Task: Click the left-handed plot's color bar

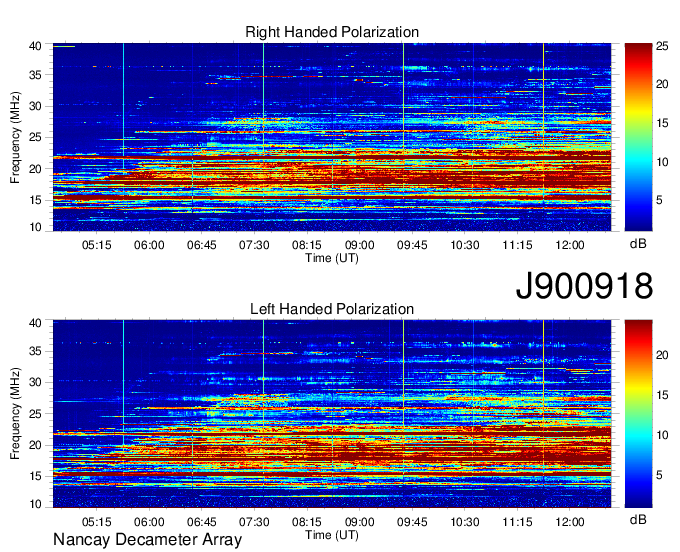Action: [x=638, y=414]
